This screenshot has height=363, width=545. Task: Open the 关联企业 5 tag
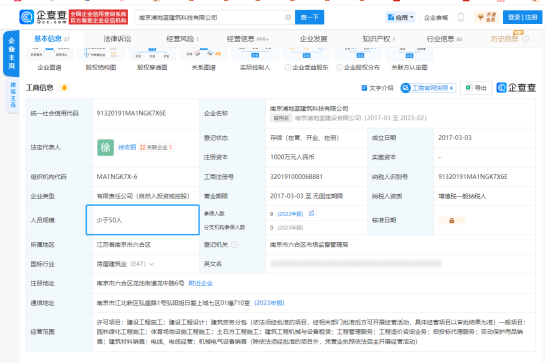click(x=156, y=147)
